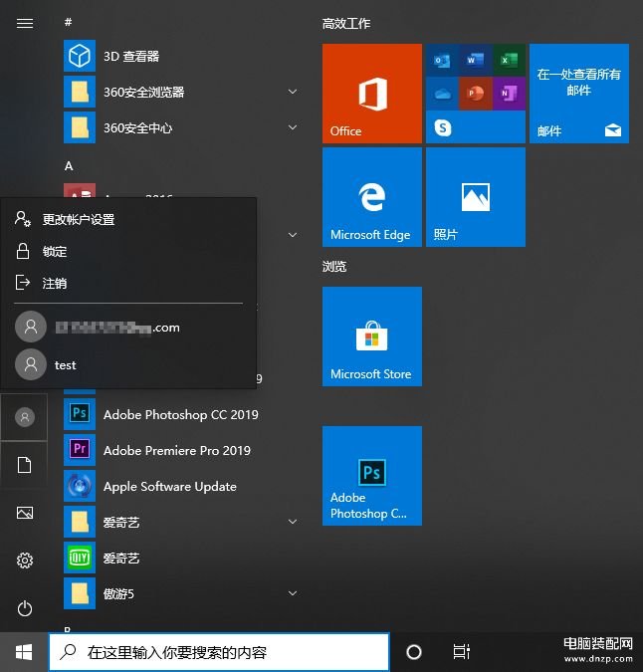Viewport: 643px width, 672px height.
Task: Open Documents from the sidebar
Action: point(25,465)
